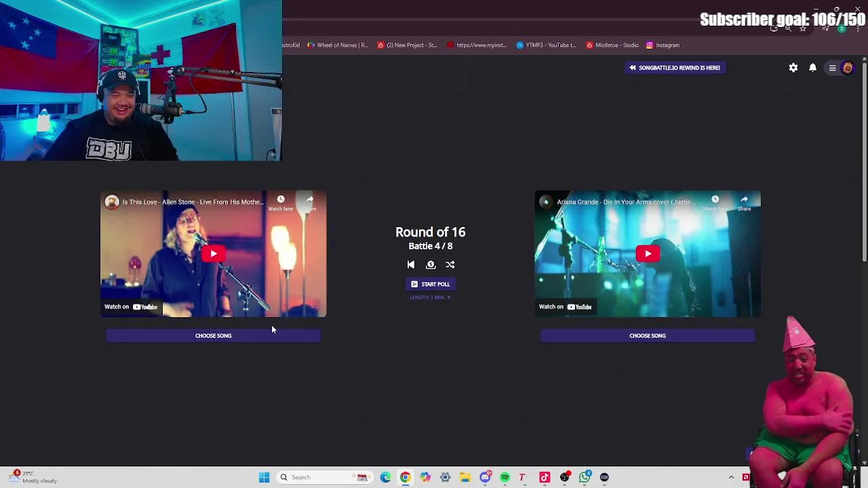Viewport: 868px width, 488px height.
Task: Open the Die In Your Arms title link
Action: (627, 202)
